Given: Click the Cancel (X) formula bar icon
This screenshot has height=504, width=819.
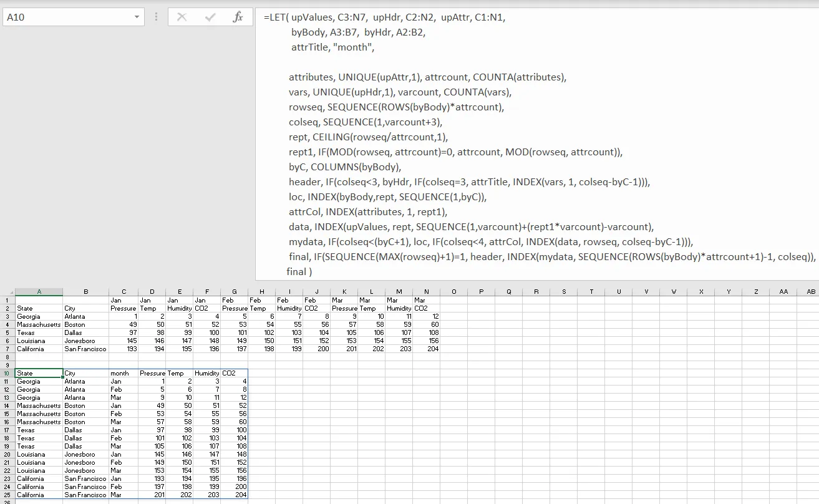Looking at the screenshot, I should (x=182, y=17).
